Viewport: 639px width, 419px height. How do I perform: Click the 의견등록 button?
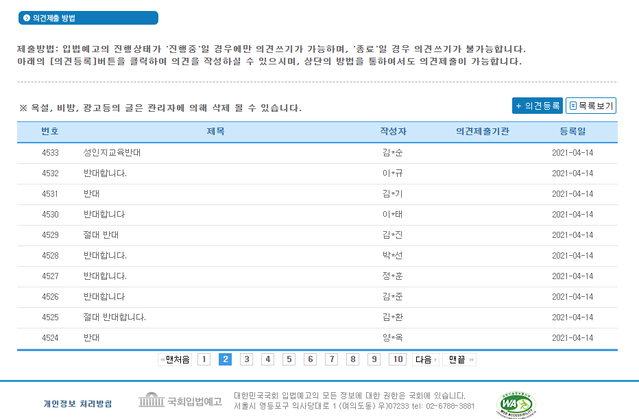click(537, 106)
